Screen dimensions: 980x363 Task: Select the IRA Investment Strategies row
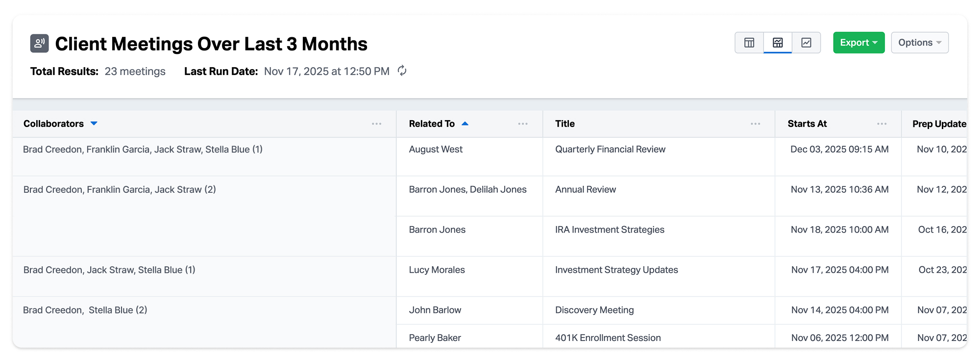click(610, 230)
